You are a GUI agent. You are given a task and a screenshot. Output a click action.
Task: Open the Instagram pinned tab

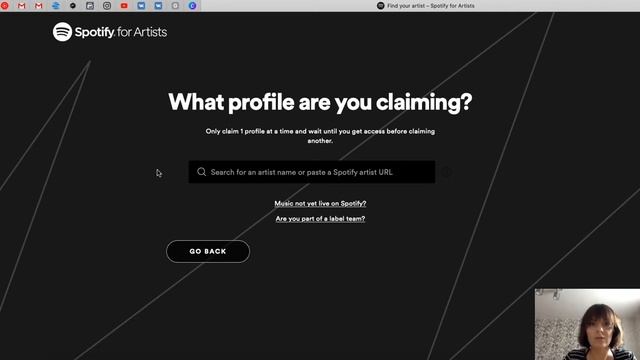click(107, 6)
